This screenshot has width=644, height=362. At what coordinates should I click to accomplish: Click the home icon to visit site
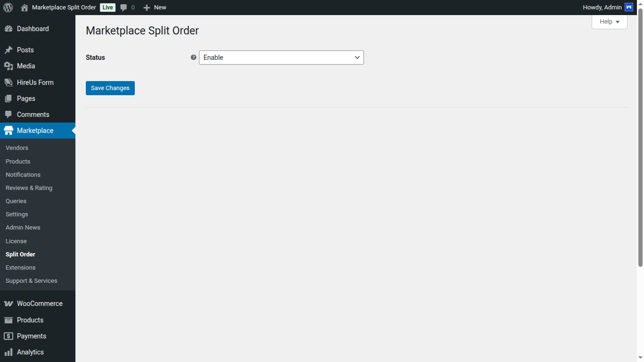point(24,7)
